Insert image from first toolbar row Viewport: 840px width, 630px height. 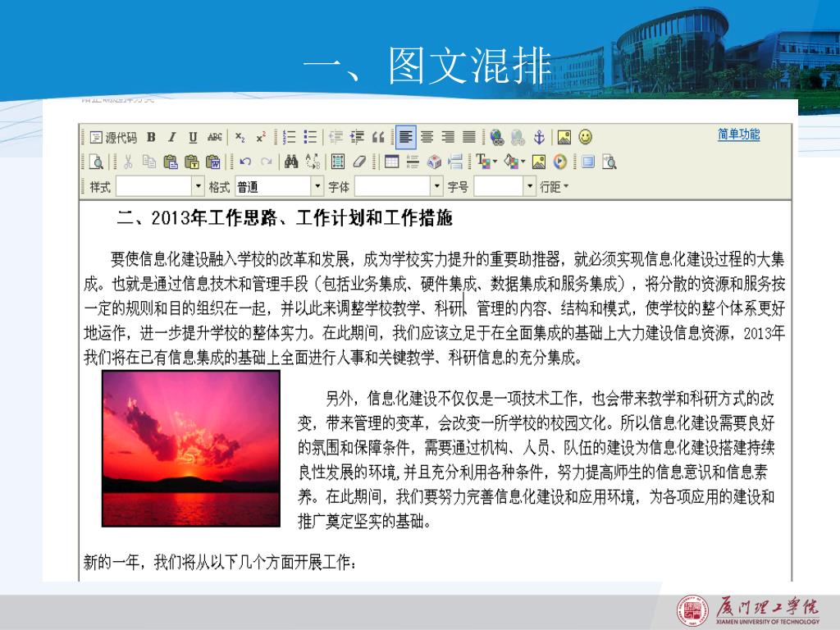click(x=564, y=138)
